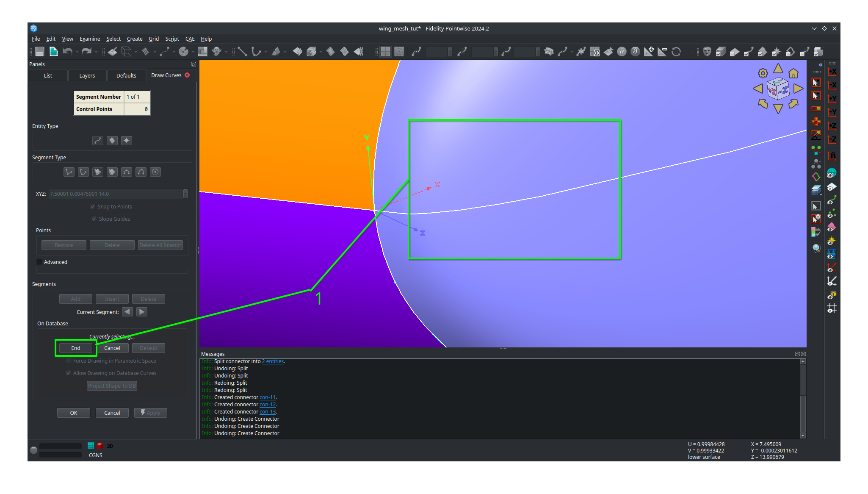Open the CAE menu

[190, 39]
